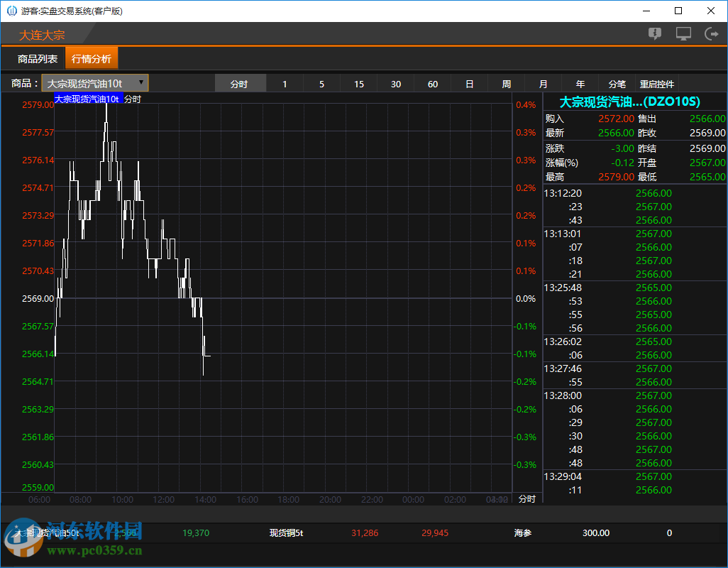728x568 pixels.
Task: Click the 售出 price value
Action: tap(707, 119)
